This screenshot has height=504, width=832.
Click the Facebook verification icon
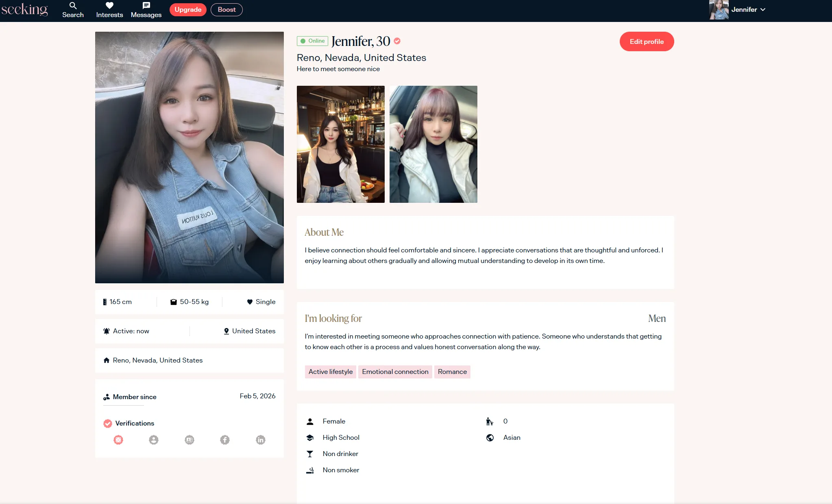coord(225,440)
